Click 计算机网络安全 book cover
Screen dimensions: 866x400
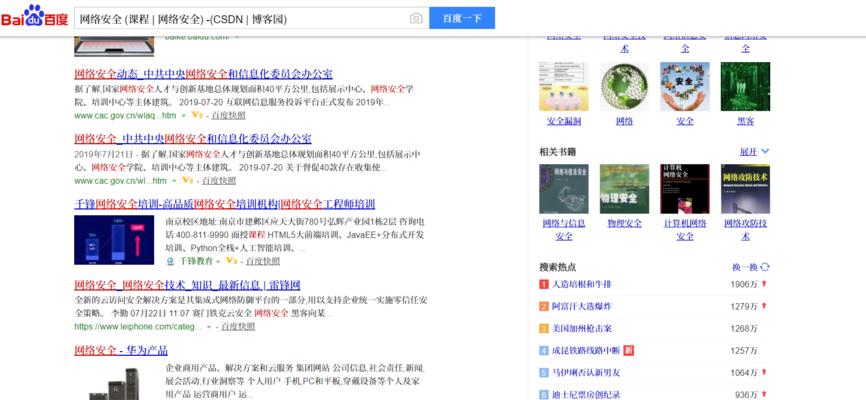tap(685, 189)
